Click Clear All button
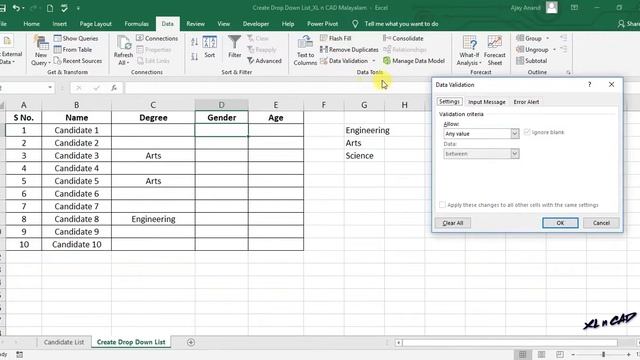 453,223
